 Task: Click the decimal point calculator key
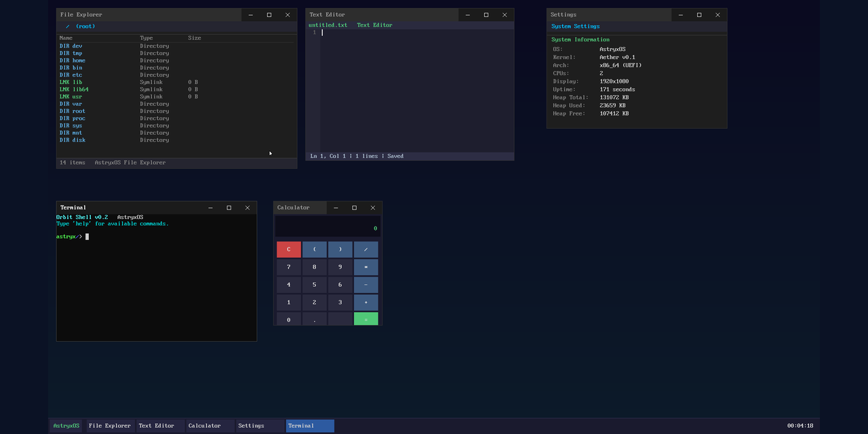coord(315,319)
